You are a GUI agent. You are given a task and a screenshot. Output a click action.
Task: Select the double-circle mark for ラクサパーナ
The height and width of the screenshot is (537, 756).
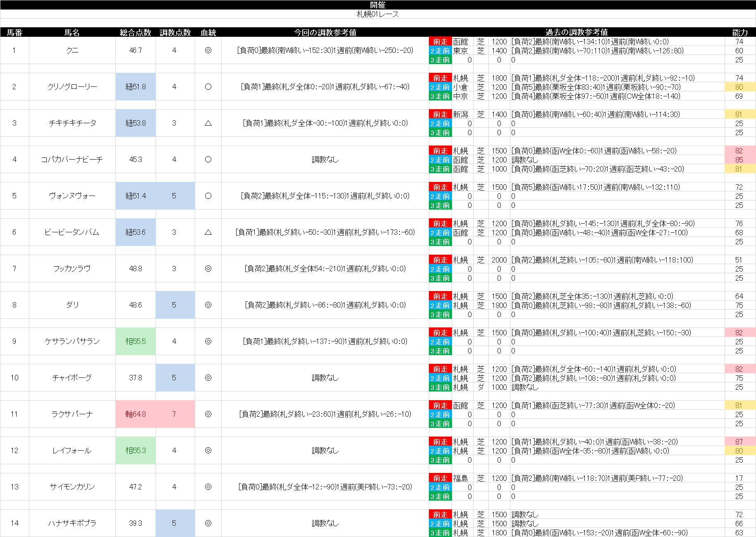pos(208,414)
